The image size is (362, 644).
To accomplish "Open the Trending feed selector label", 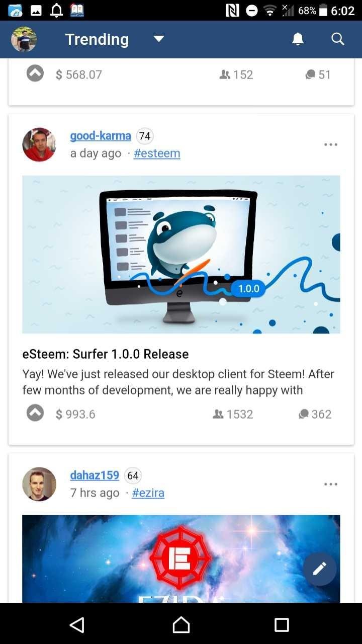I will [x=97, y=39].
